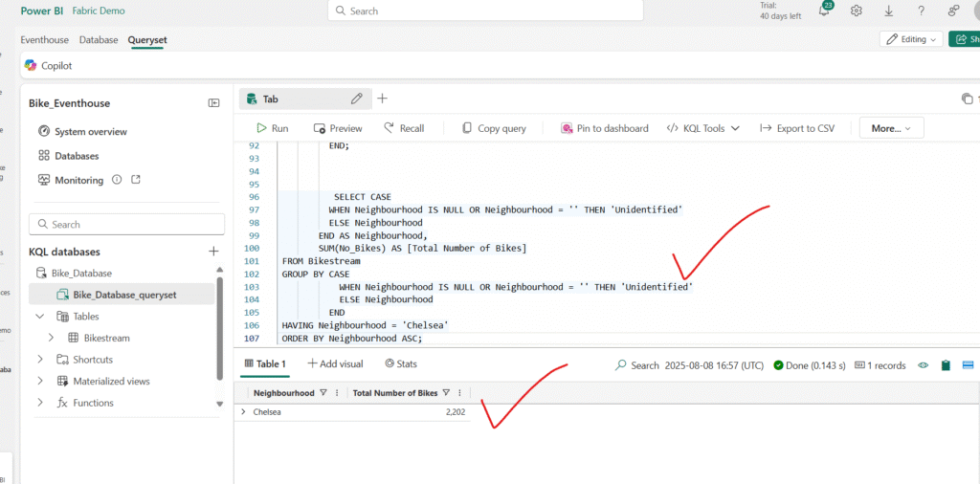Copy results with the clipboard icon

(946, 365)
